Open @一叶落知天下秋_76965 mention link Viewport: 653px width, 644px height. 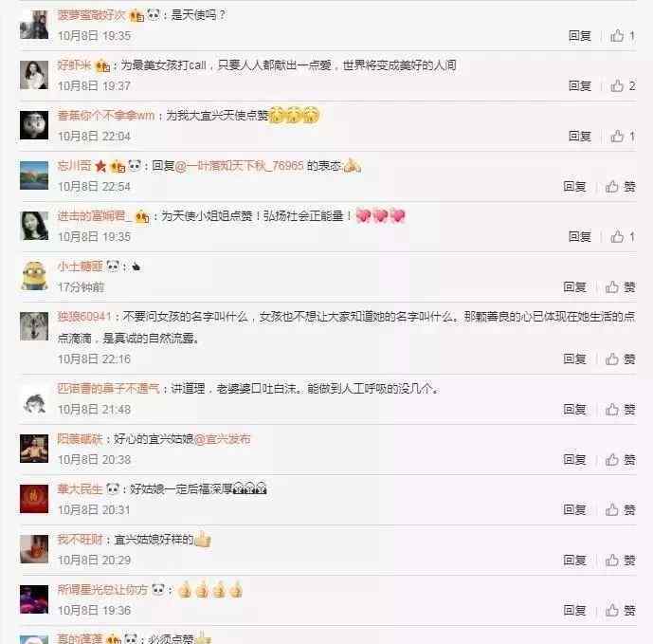point(239,166)
